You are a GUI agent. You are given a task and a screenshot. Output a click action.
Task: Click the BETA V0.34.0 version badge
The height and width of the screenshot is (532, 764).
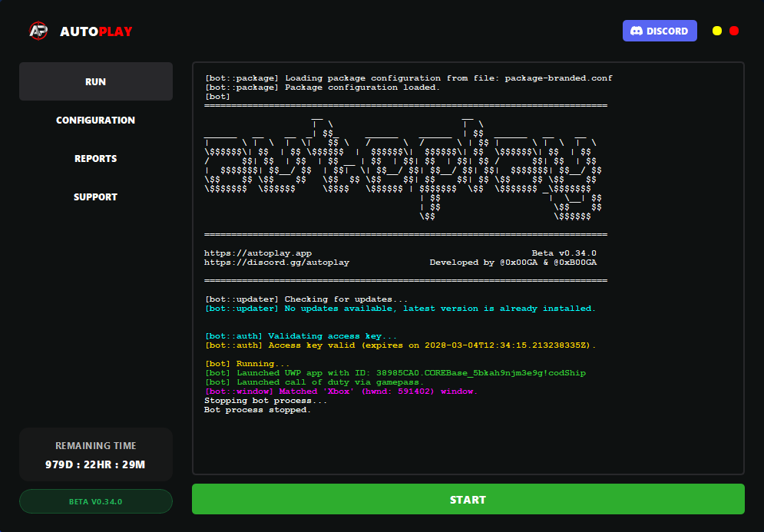click(x=95, y=501)
